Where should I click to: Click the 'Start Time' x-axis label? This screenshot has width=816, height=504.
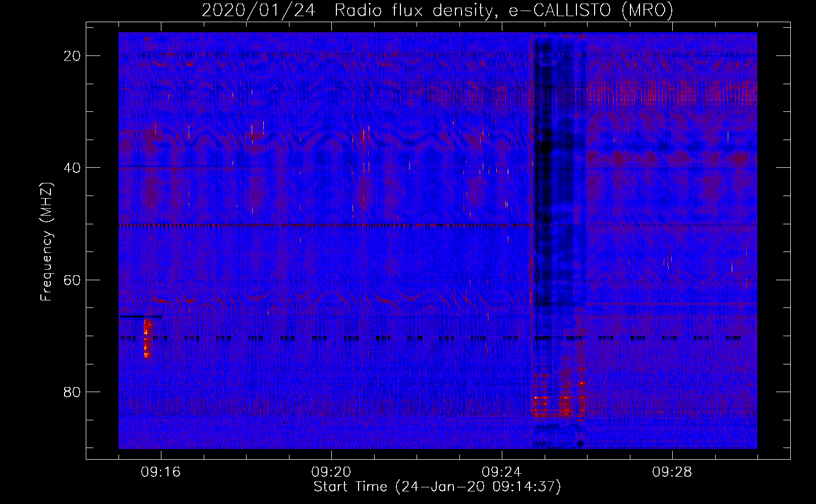(437, 487)
